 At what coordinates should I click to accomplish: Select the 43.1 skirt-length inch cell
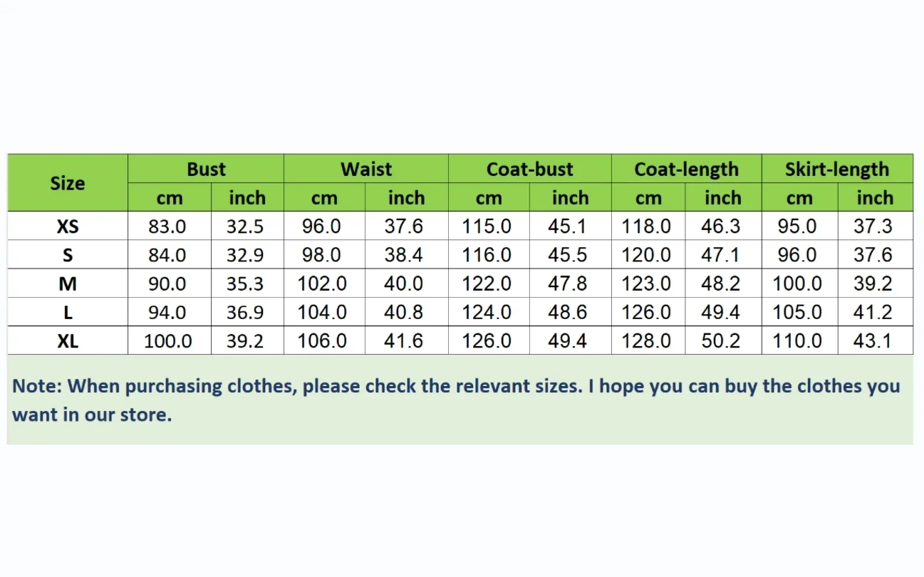point(873,341)
